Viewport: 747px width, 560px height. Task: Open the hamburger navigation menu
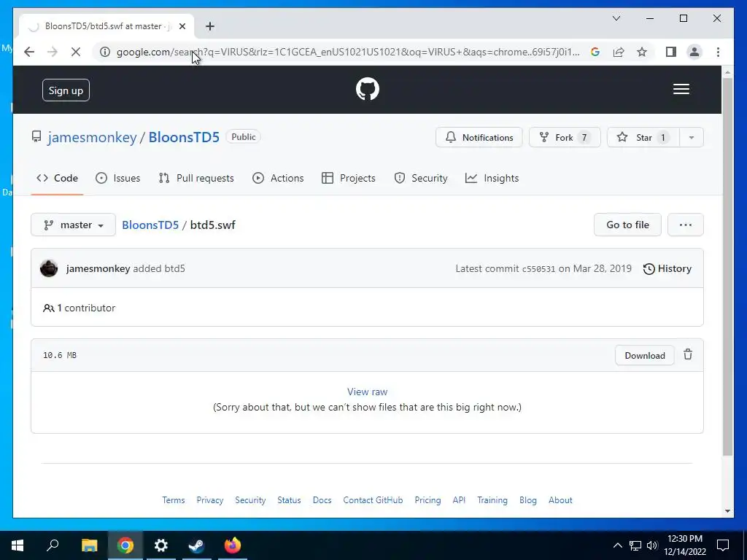(x=681, y=89)
